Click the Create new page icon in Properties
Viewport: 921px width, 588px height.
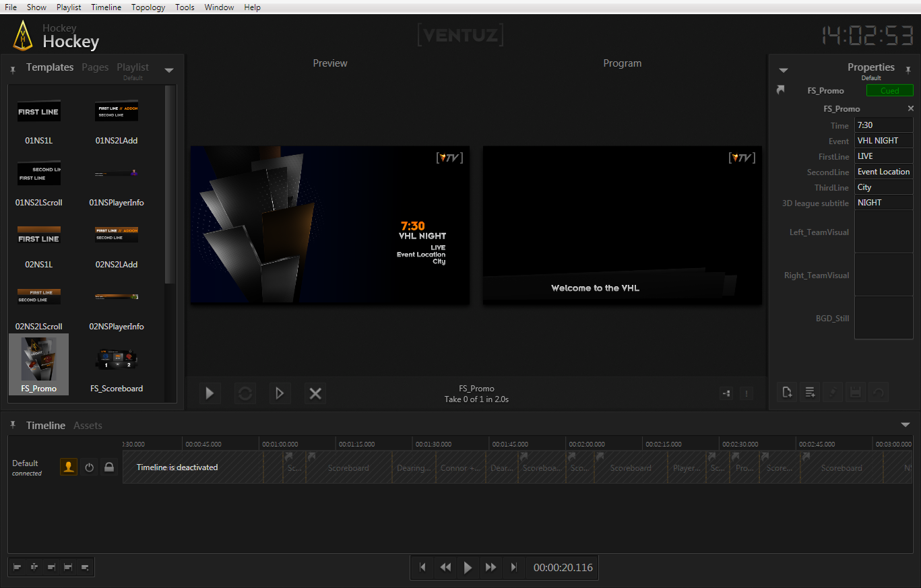[x=787, y=392]
